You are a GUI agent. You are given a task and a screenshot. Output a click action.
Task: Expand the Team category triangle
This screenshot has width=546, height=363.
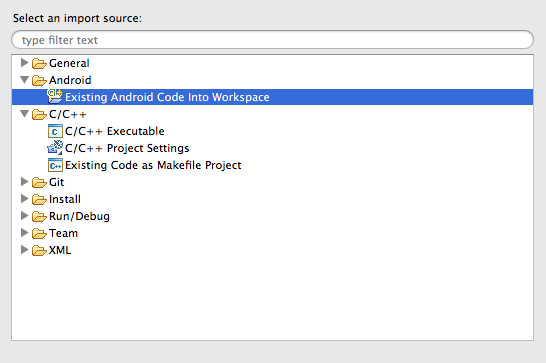pyautogui.click(x=24, y=233)
